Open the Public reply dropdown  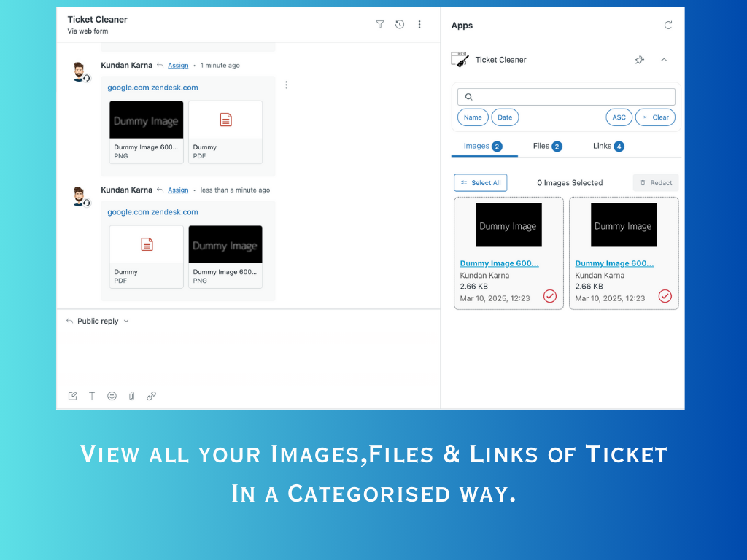98,321
